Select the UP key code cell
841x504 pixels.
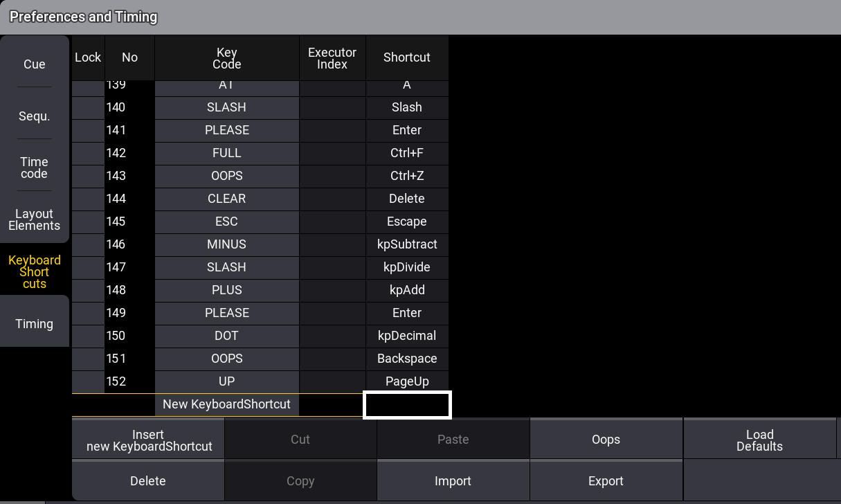(227, 381)
